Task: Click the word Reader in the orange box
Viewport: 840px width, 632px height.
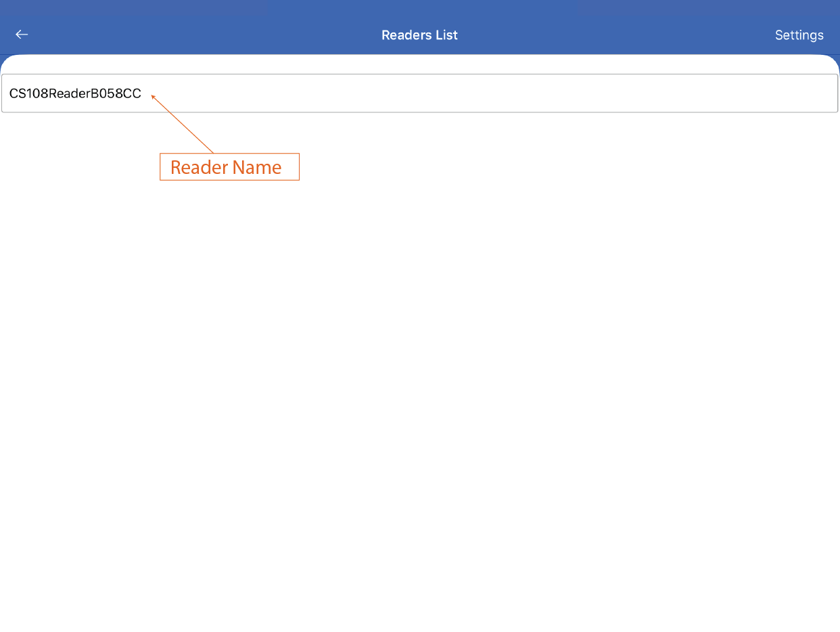Action: pos(199,167)
